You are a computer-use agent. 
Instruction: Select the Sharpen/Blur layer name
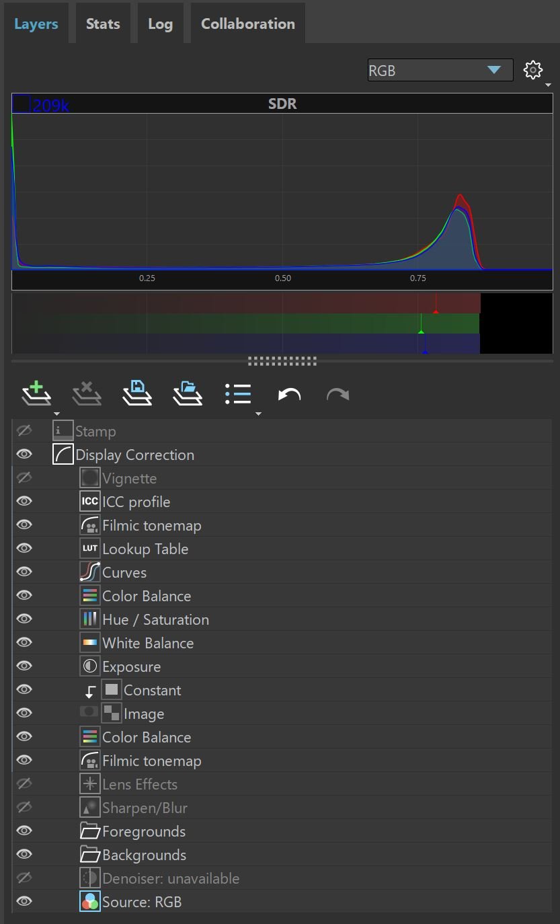(x=145, y=808)
